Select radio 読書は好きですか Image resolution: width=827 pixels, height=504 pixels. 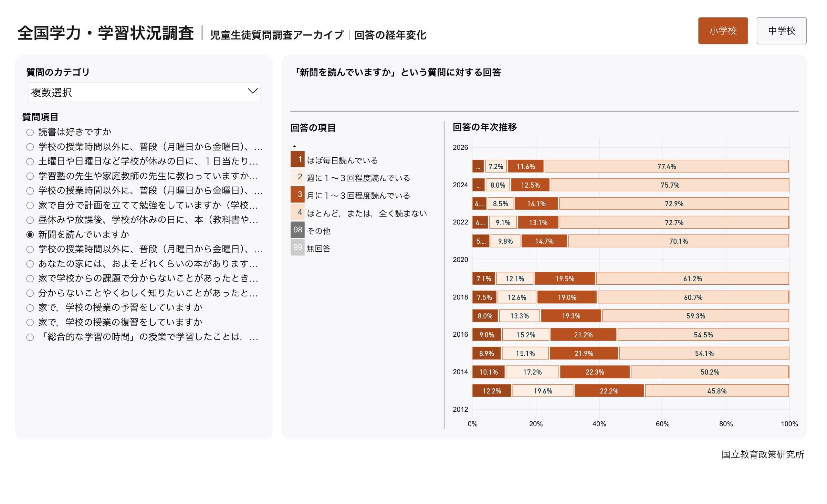[x=30, y=132]
